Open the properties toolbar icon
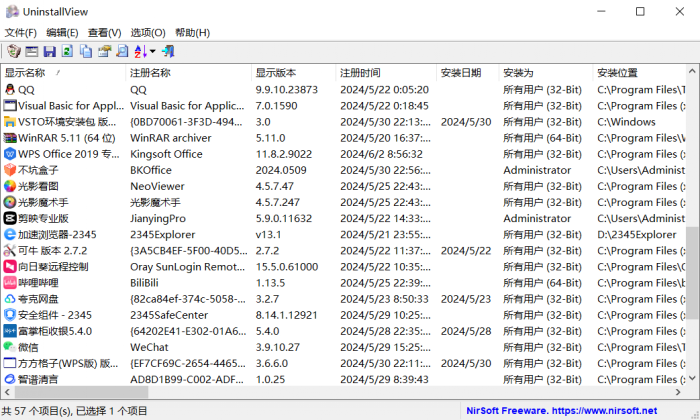The image size is (700, 420). tap(104, 51)
